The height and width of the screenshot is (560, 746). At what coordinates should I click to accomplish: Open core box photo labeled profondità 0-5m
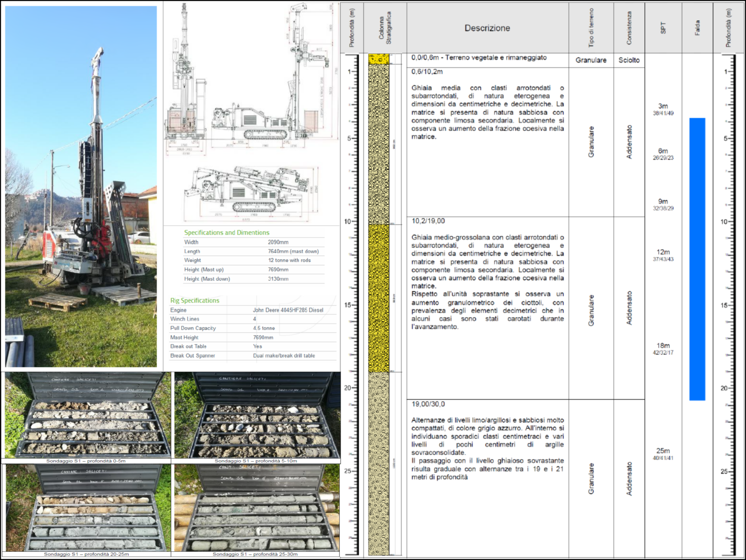point(87,415)
